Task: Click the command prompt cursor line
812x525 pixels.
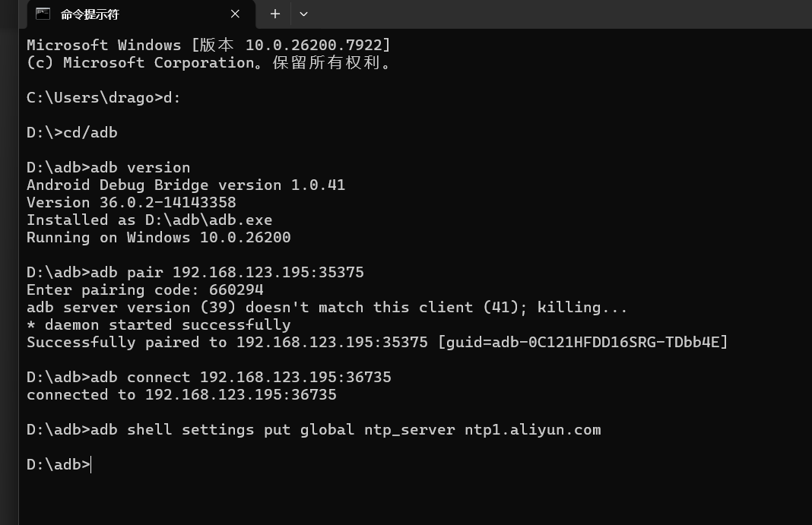Action: (x=59, y=465)
